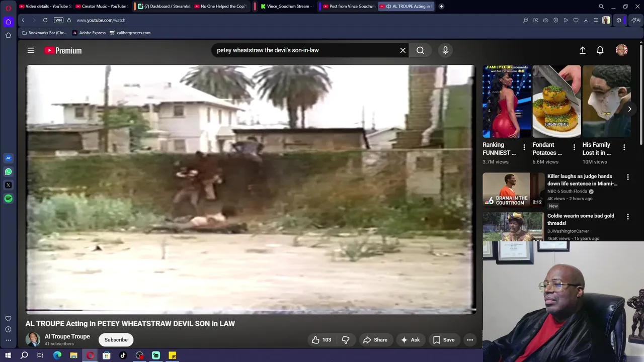Reload the YouTube page
The height and width of the screenshot is (362, 644).
click(45, 20)
